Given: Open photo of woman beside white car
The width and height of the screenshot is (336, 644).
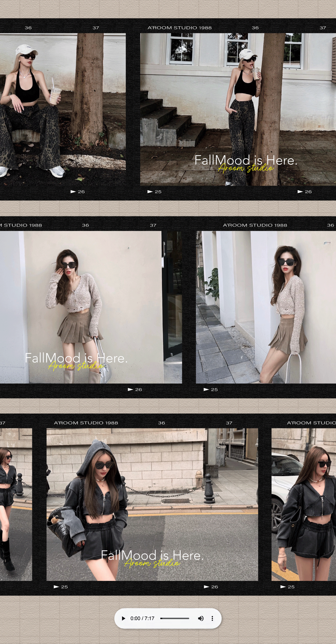Looking at the screenshot, I should (x=304, y=504).
